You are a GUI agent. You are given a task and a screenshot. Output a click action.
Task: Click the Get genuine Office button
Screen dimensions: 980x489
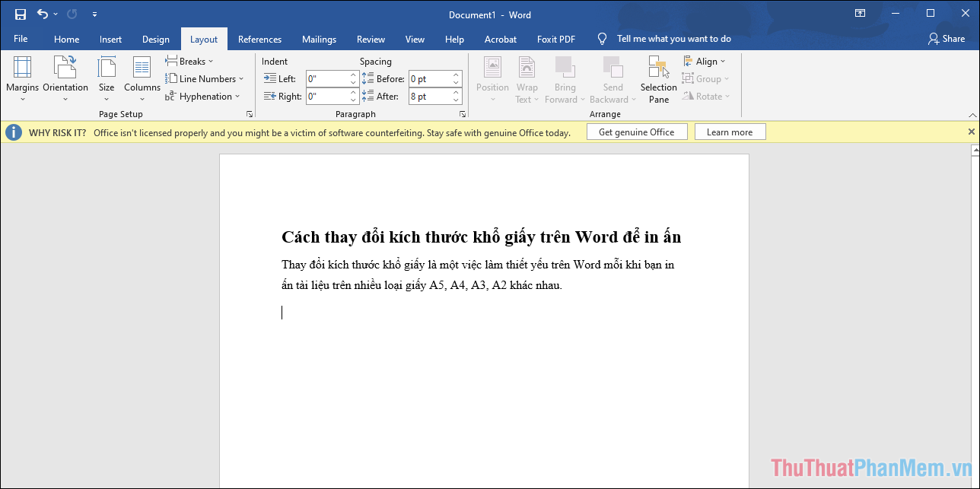tap(636, 131)
